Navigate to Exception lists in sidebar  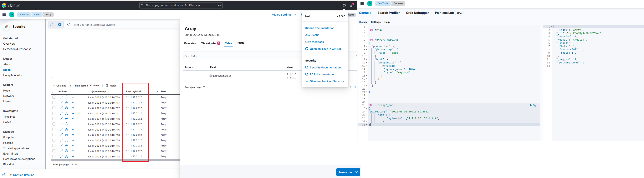point(12,75)
